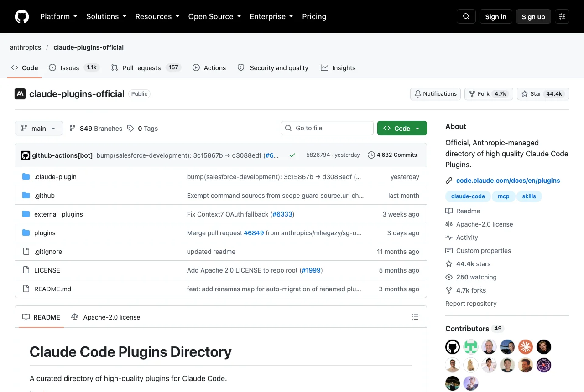584x392 pixels.
Task: Open the Open Source dropdown
Action: coord(214,16)
